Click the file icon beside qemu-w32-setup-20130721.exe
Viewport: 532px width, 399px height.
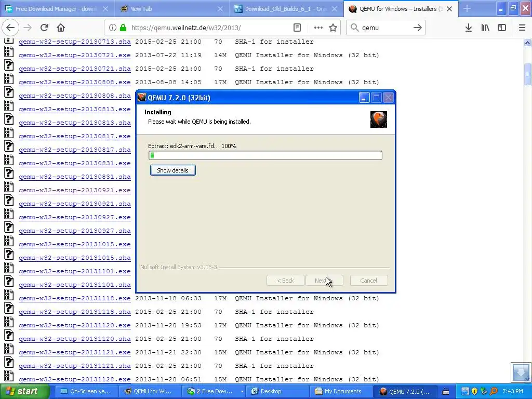click(9, 52)
